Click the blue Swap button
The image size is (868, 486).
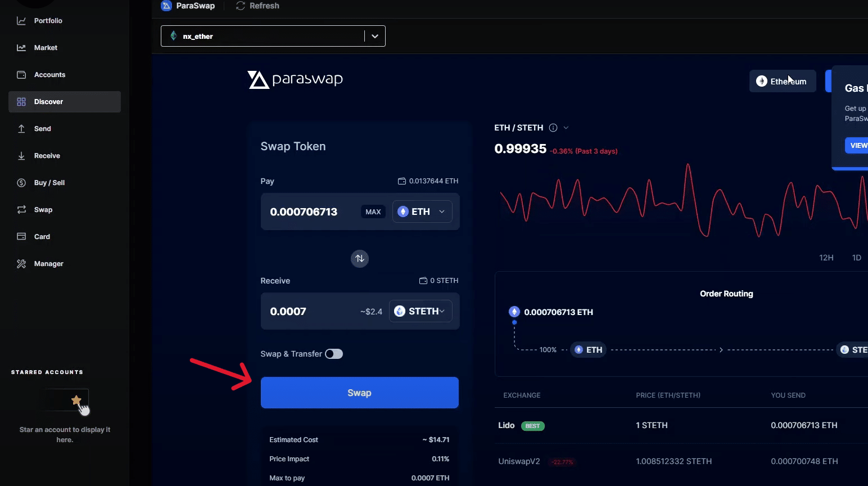tap(360, 393)
